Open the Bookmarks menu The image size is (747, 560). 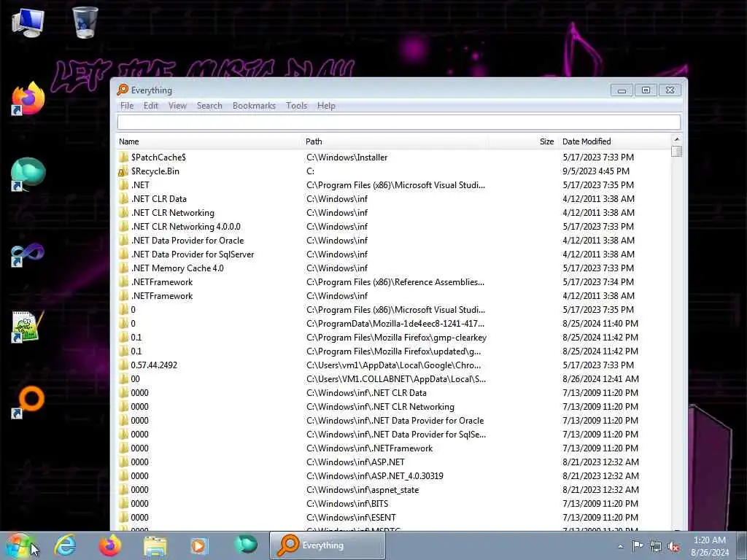[254, 106]
